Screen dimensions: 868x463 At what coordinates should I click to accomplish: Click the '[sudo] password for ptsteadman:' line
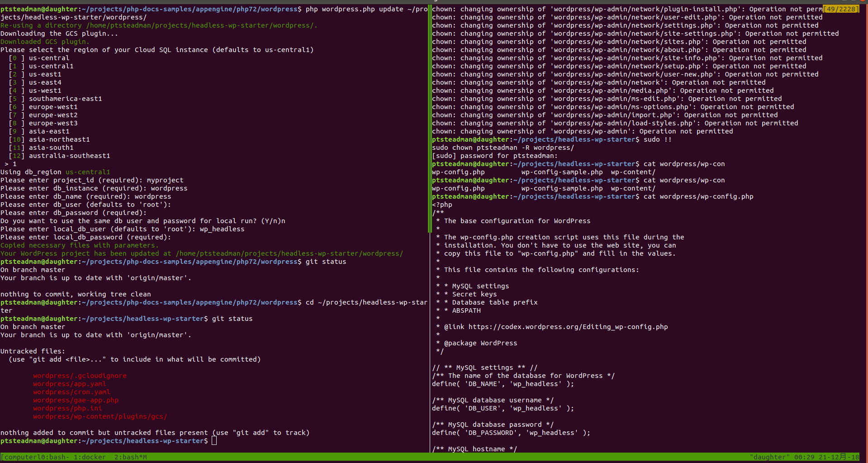click(495, 156)
